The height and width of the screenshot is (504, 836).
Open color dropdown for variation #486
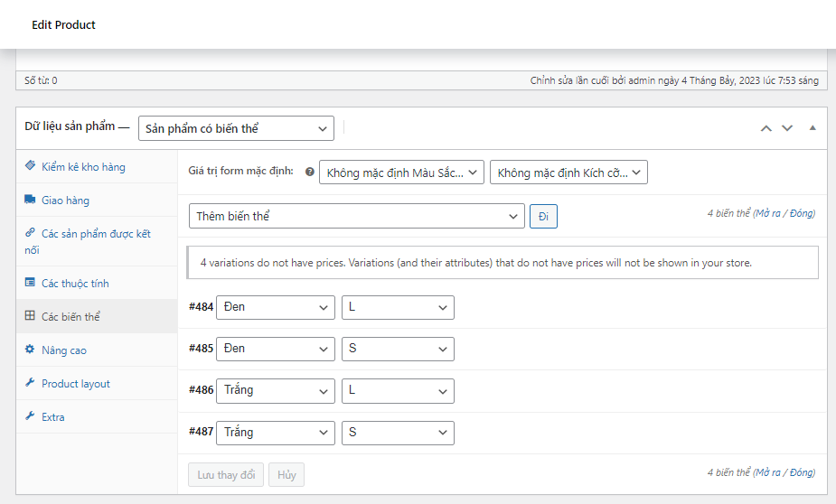click(276, 390)
